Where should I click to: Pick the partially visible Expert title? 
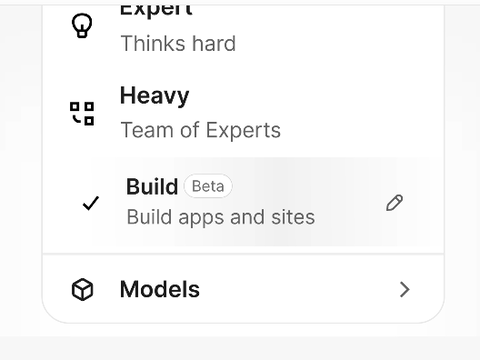(156, 10)
